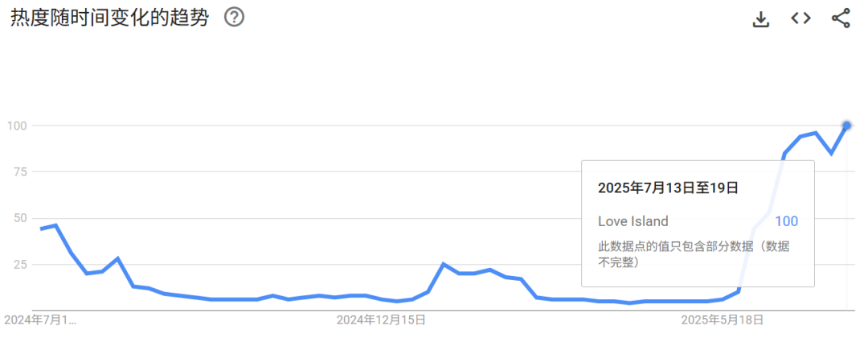Click the help question mark icon
Viewport: 868px width, 342px height.
(234, 18)
